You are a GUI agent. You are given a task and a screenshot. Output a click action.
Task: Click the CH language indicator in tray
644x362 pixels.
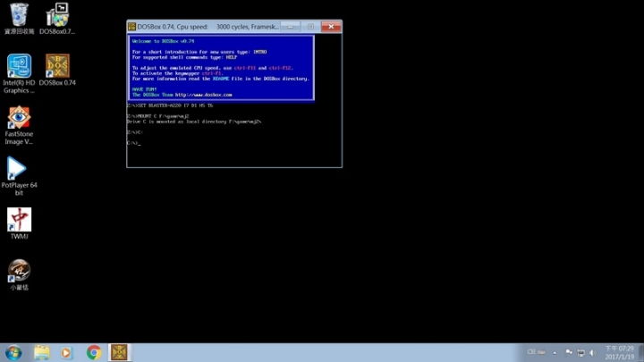(531, 352)
